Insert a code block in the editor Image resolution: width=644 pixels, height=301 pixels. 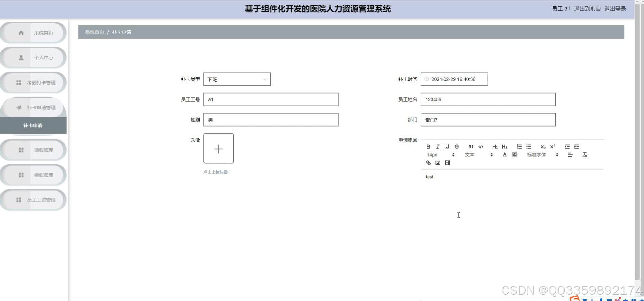point(480,147)
